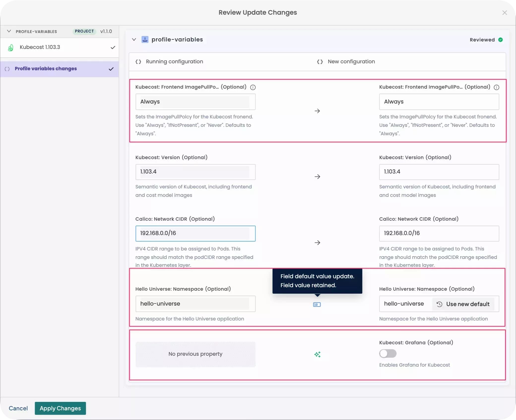The image size is (516, 420).
Task: Click the New configuration braces icon
Action: tap(320, 62)
